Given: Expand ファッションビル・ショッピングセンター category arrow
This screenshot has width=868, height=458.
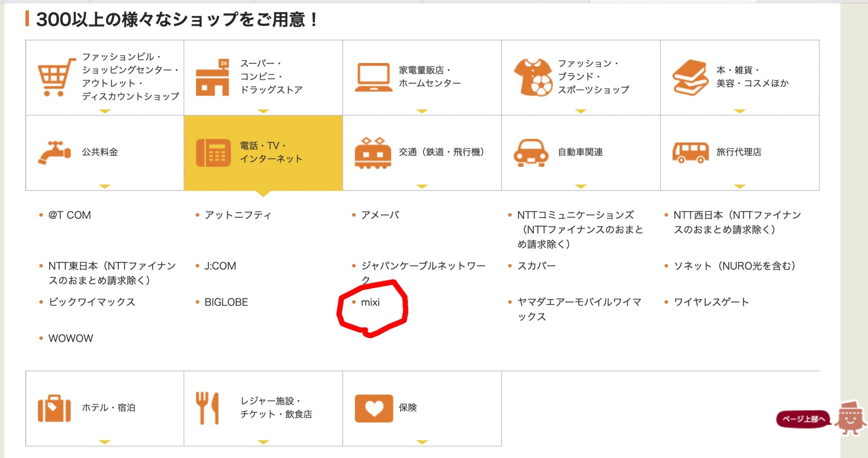Looking at the screenshot, I should [105, 111].
